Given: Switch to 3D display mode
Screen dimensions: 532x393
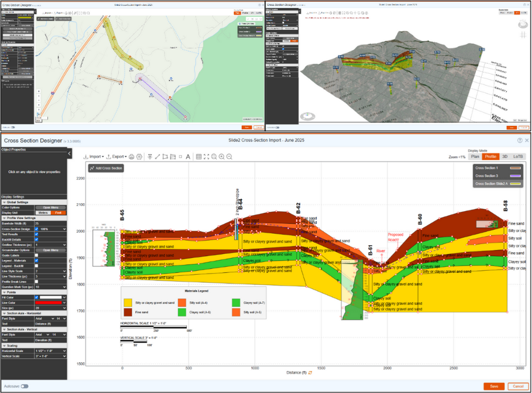Looking at the screenshot, I should [505, 156].
